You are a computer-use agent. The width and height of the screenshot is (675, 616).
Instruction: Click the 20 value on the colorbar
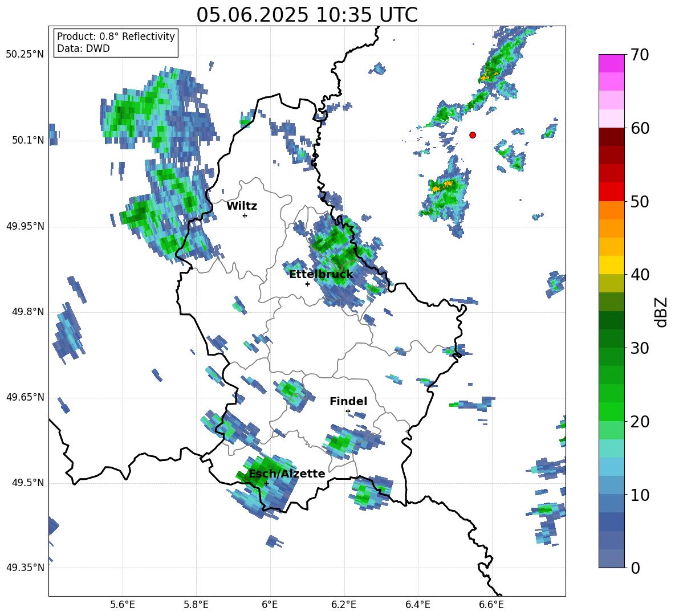(640, 422)
